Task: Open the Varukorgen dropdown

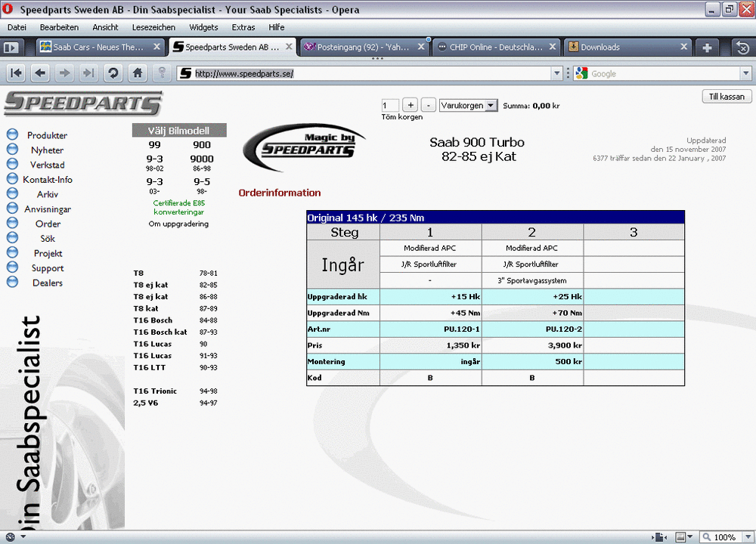Action: 491,106
